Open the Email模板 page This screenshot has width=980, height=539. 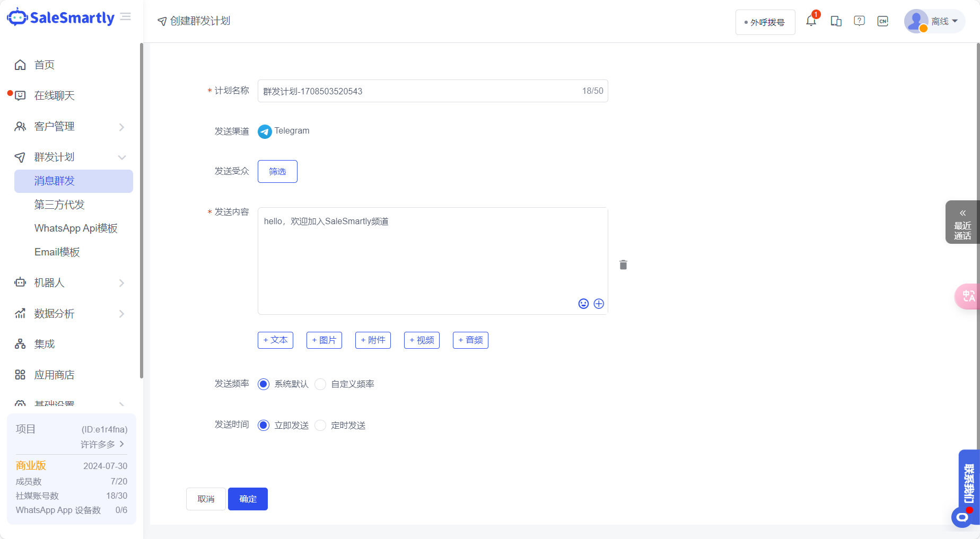coord(57,252)
